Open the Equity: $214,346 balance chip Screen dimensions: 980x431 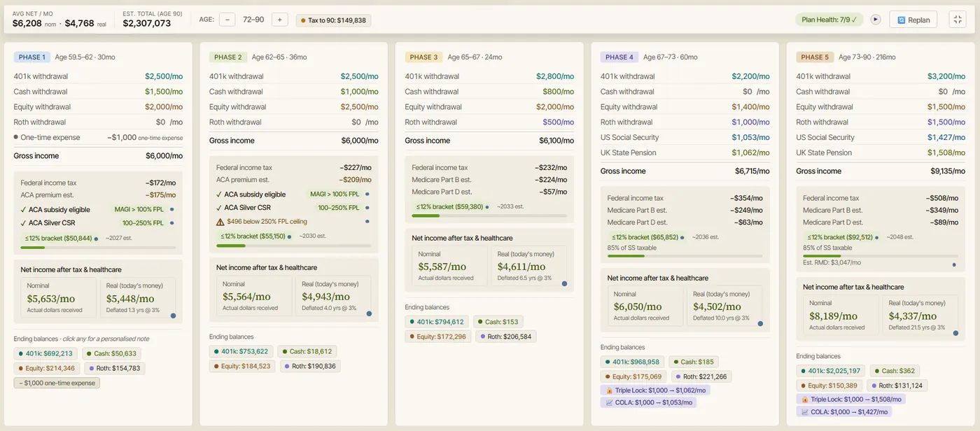[46, 368]
